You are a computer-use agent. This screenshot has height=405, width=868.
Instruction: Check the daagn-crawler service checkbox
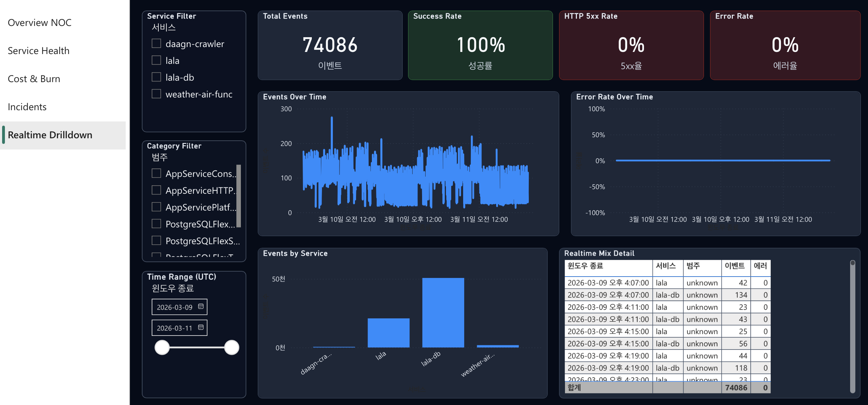coord(156,44)
